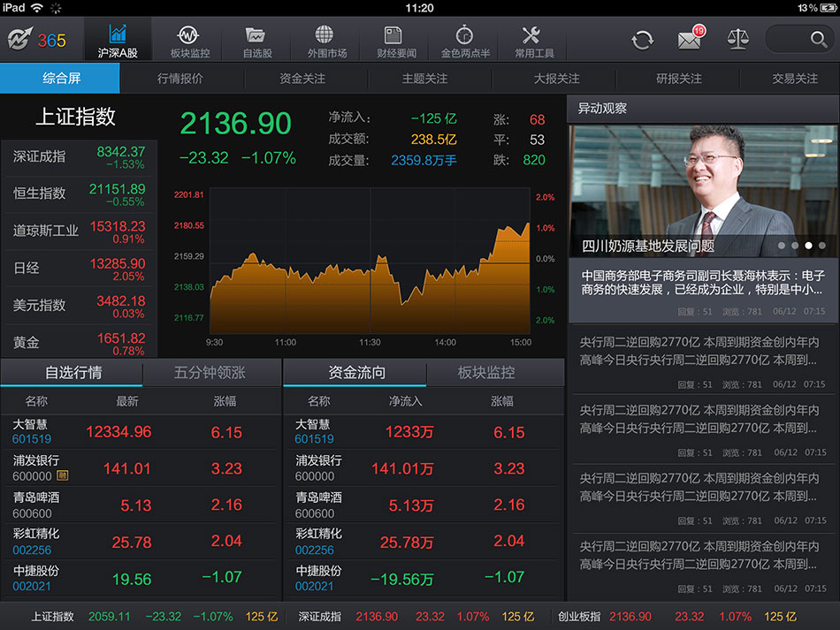Screen dimensions: 840x630
Task: Tap the iPad Wi-Fi status icon
Action: [x=37, y=7]
